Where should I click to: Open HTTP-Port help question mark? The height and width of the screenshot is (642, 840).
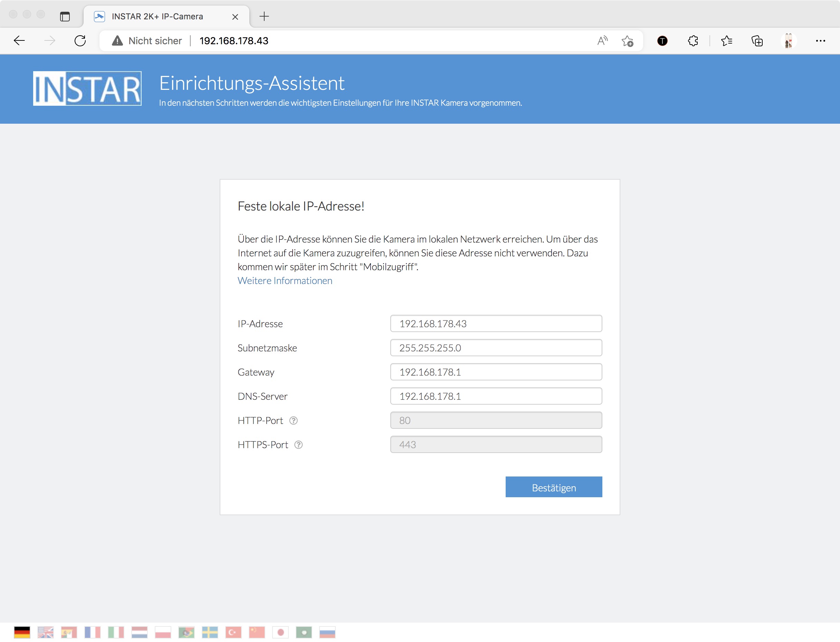[x=293, y=421]
